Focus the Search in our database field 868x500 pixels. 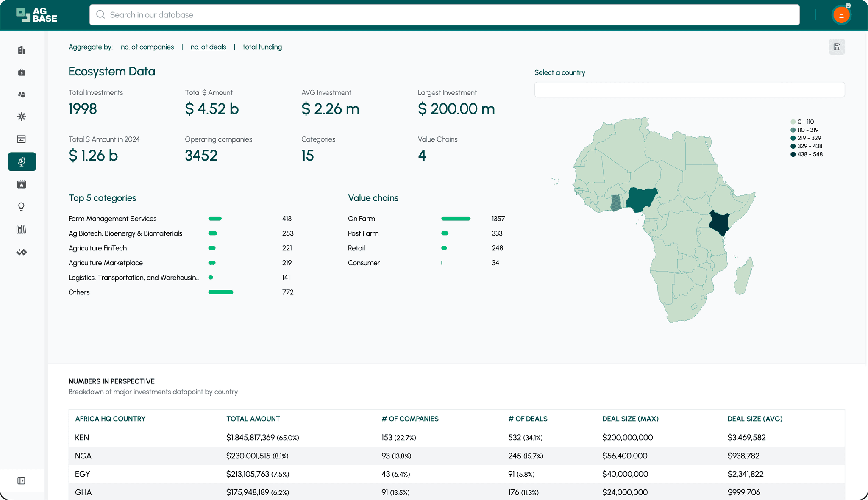pos(444,15)
